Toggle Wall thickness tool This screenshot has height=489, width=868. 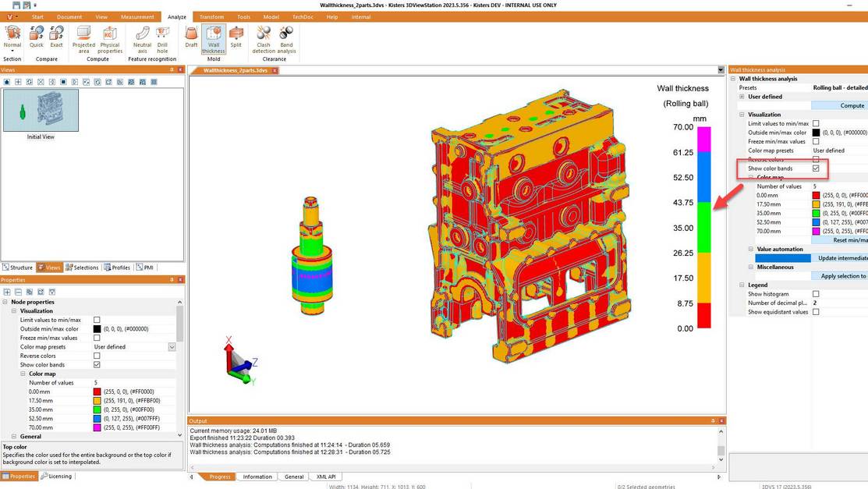[214, 39]
